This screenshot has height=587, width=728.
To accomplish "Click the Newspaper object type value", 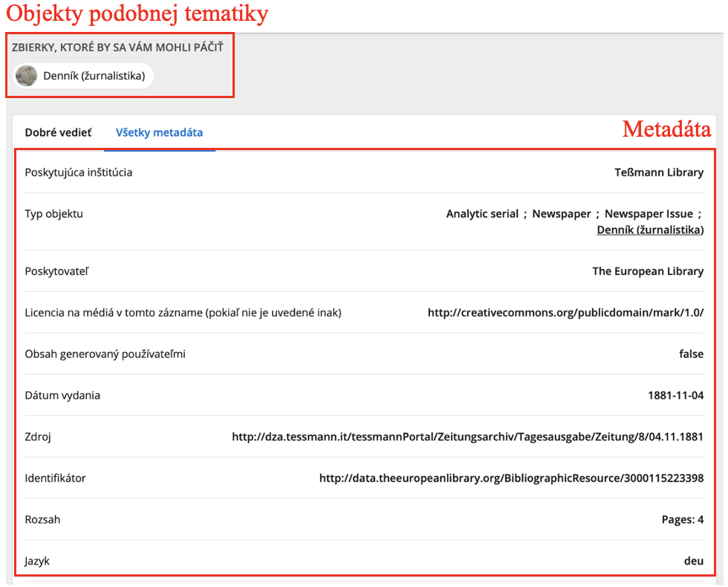I will coord(562,214).
